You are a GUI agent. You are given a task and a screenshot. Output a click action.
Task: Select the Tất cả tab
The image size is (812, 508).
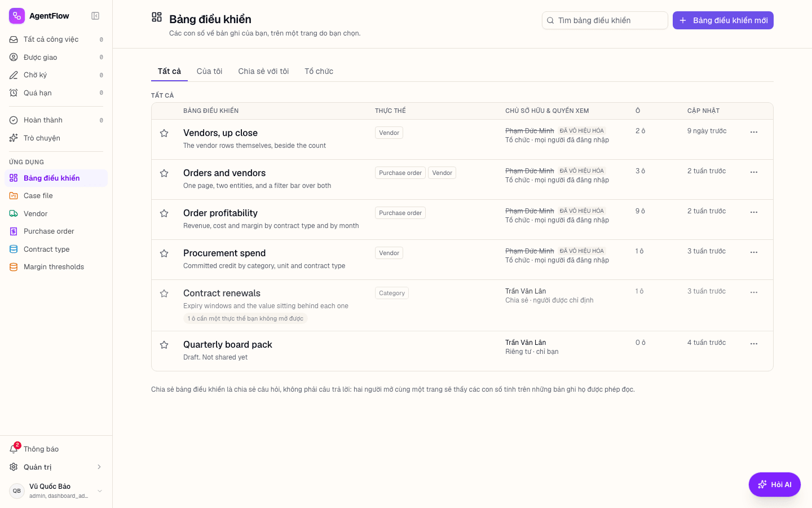click(169, 71)
